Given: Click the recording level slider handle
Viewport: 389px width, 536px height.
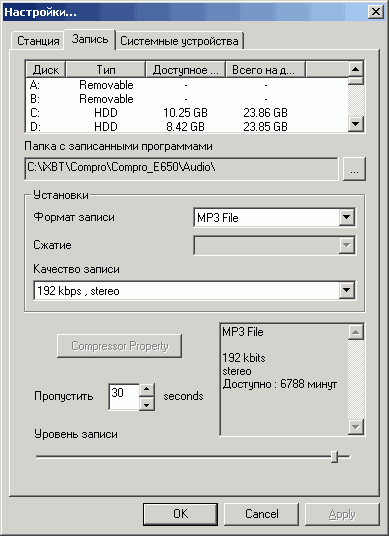Looking at the screenshot, I should 335,456.
